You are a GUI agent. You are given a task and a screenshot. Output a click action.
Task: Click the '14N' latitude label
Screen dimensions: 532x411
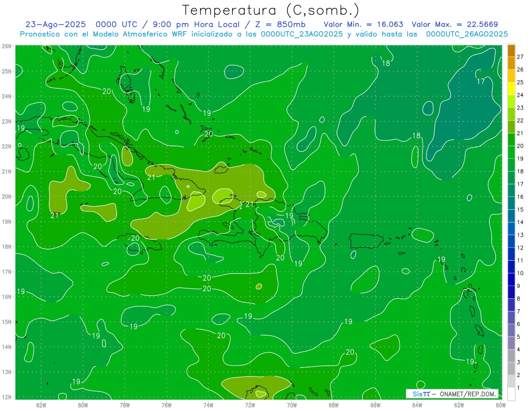pos(6,346)
